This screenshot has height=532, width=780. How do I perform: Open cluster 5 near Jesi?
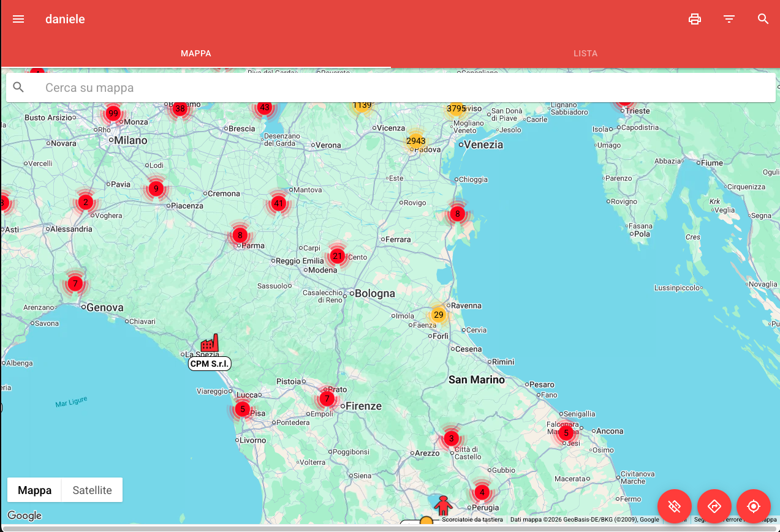point(566,433)
